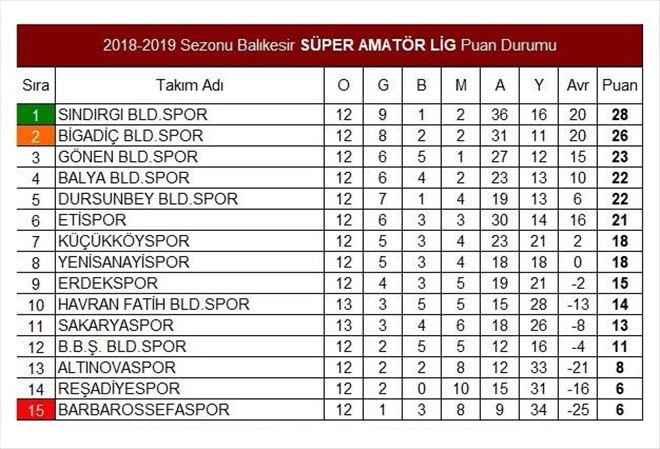This screenshot has width=660, height=449.
Task: Click the Sıra column header
Action: 36,85
